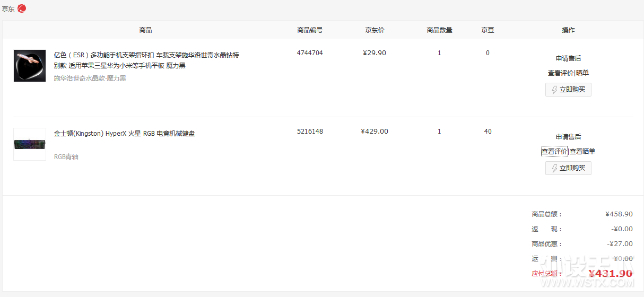Screen dimensions: 644x297
Task: Click the lightning icon in keyboard's buy button
Action: [x=554, y=168]
